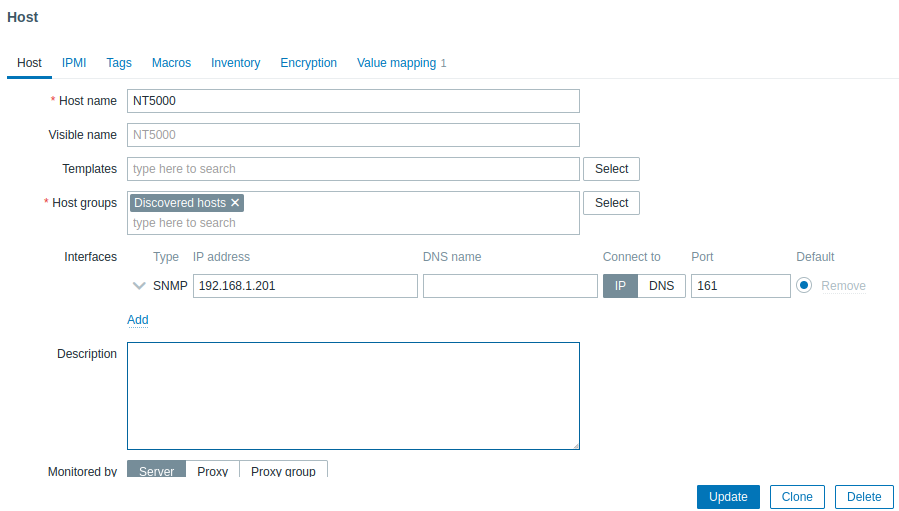Open the Macros tab
The image size is (899, 511).
pos(171,63)
